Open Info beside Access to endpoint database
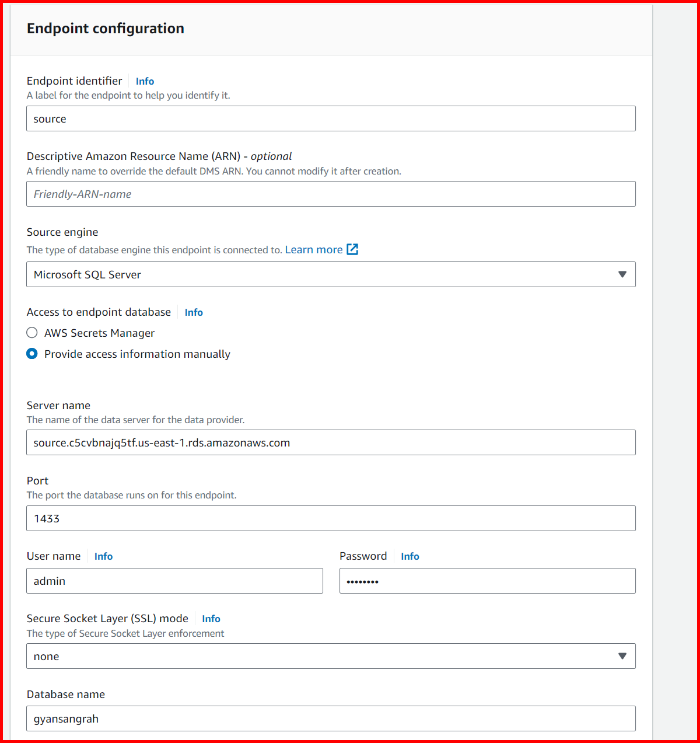The height and width of the screenshot is (743, 700). click(x=194, y=312)
